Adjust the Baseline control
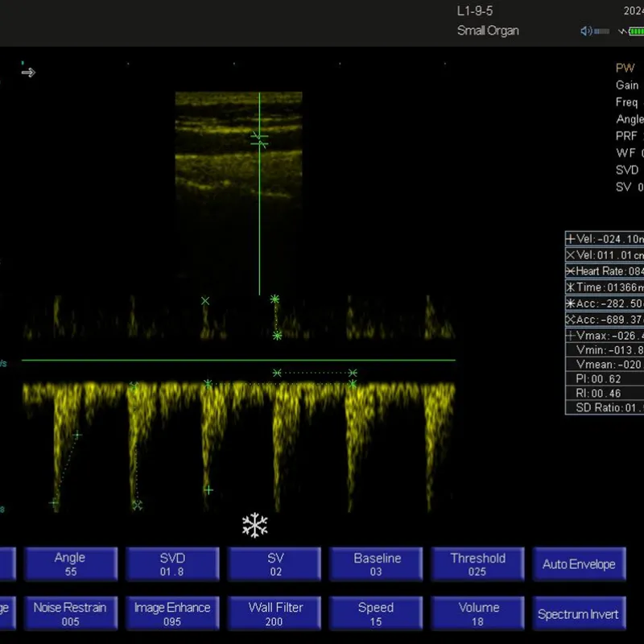The width and height of the screenshot is (644, 644). point(376,563)
